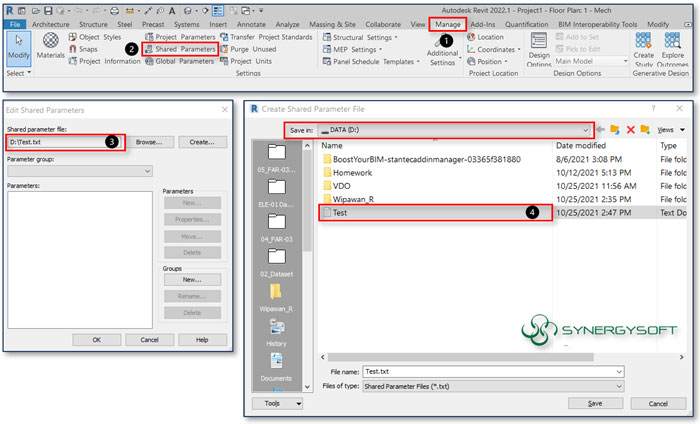Open the Views dropdown menu
700x424 pixels.
coord(671,130)
